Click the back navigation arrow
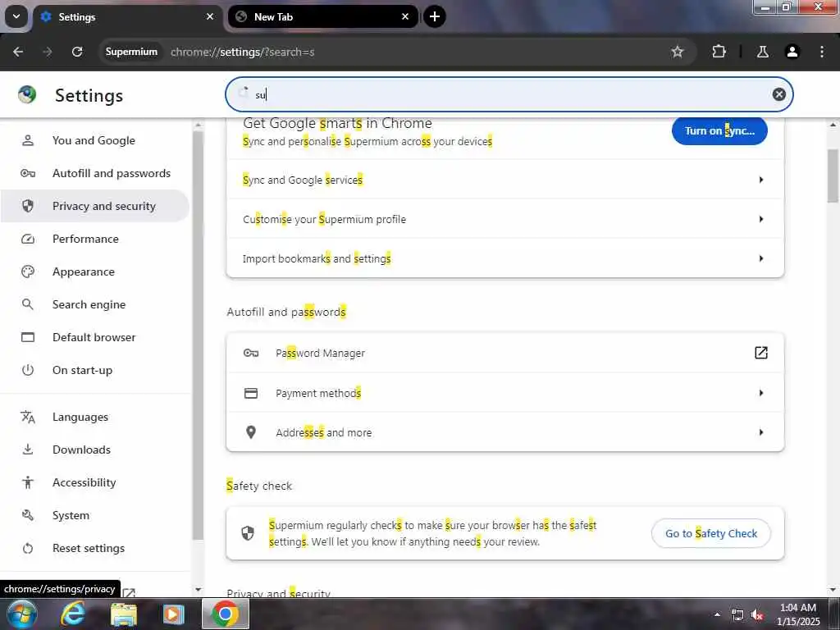Screen dimensions: 840x630 18,52
